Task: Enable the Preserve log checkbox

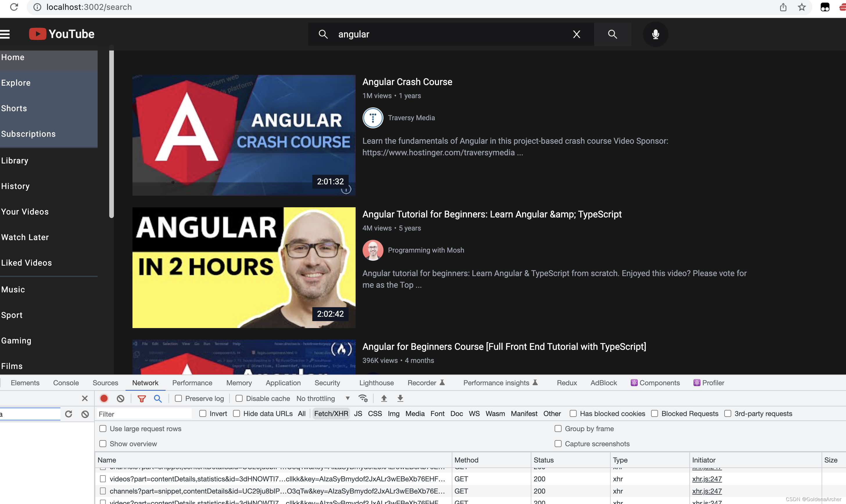Action: coord(178,398)
